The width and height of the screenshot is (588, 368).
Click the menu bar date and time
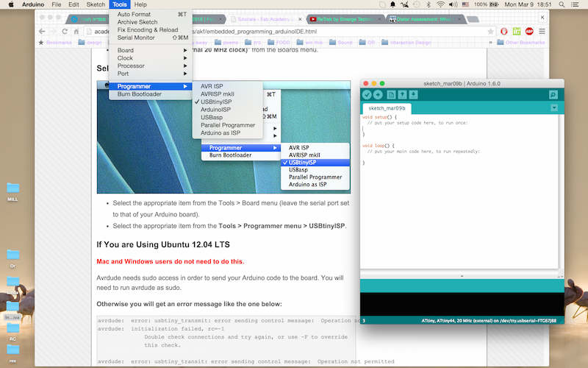528,4
